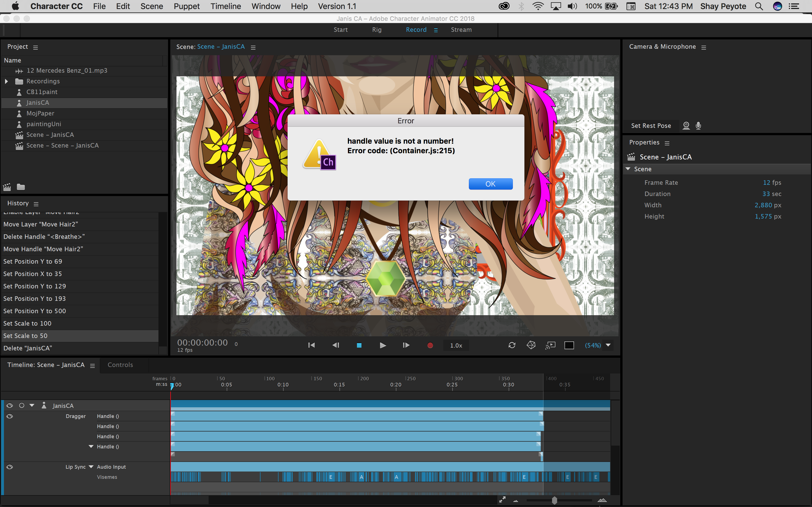
Task: Toggle visibility of JanisCA layer
Action: tap(9, 405)
